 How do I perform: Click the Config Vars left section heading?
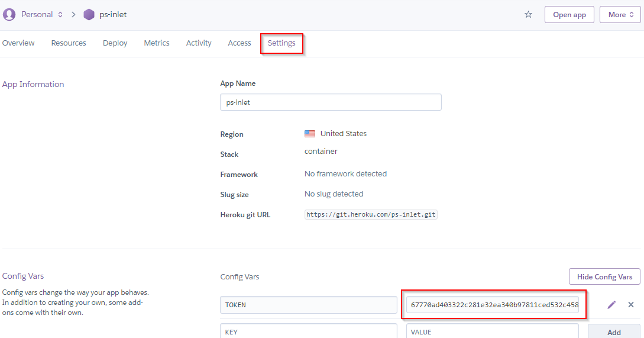(23, 276)
